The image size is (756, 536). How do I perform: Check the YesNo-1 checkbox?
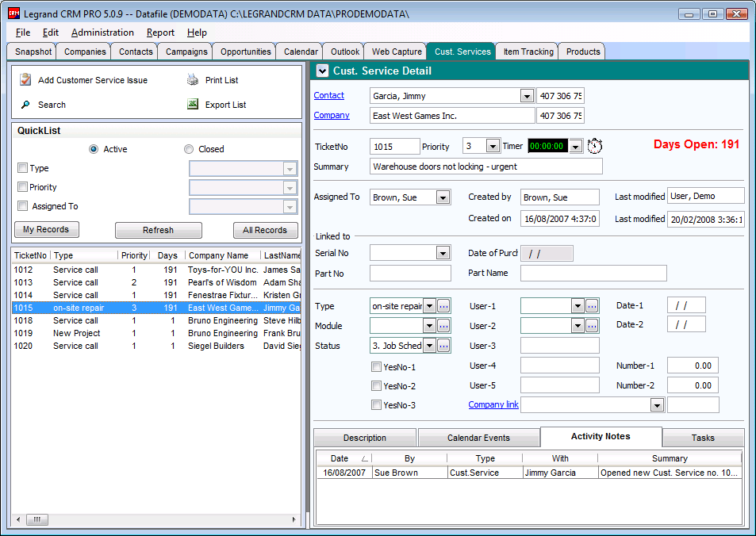tap(376, 367)
